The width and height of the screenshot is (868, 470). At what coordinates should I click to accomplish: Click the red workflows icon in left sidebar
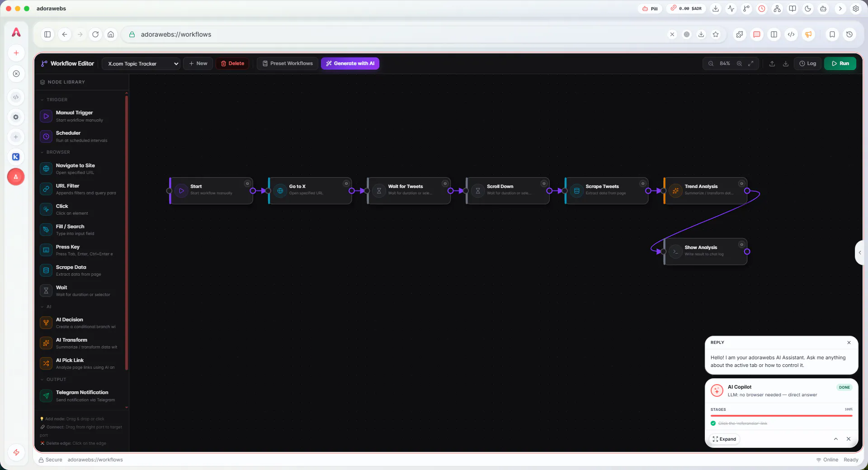click(16, 177)
